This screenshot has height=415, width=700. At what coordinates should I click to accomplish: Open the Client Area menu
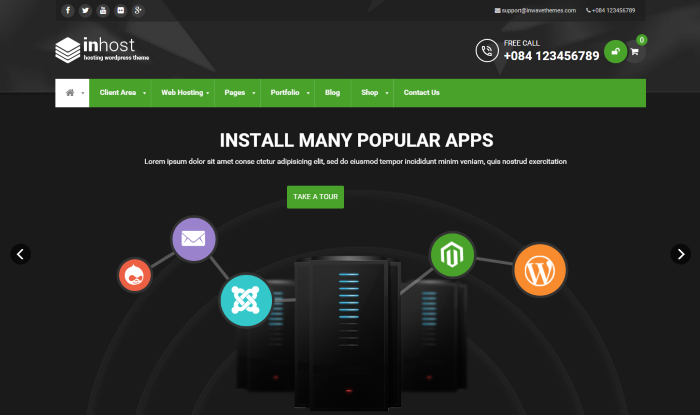pyautogui.click(x=118, y=93)
